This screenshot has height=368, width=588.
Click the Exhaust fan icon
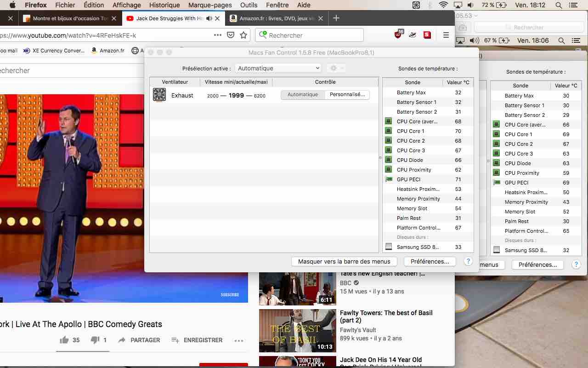pyautogui.click(x=159, y=95)
